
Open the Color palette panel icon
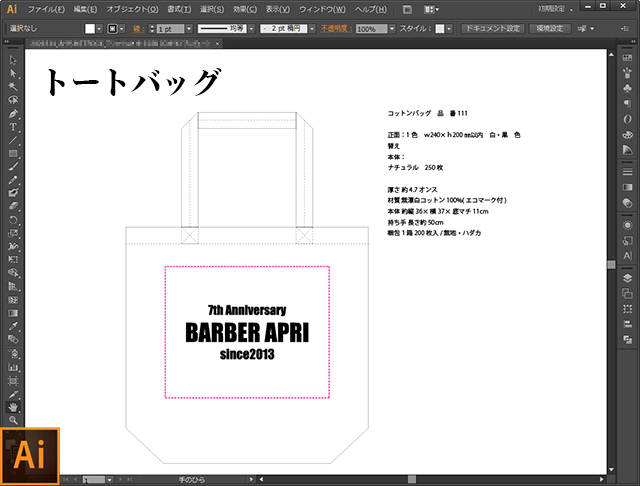(x=627, y=134)
